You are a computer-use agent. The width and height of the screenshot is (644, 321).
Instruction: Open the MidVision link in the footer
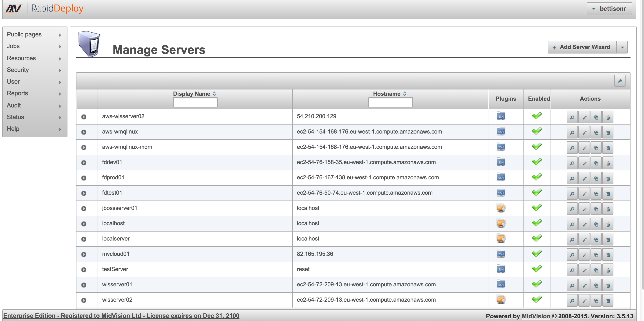coord(536,316)
